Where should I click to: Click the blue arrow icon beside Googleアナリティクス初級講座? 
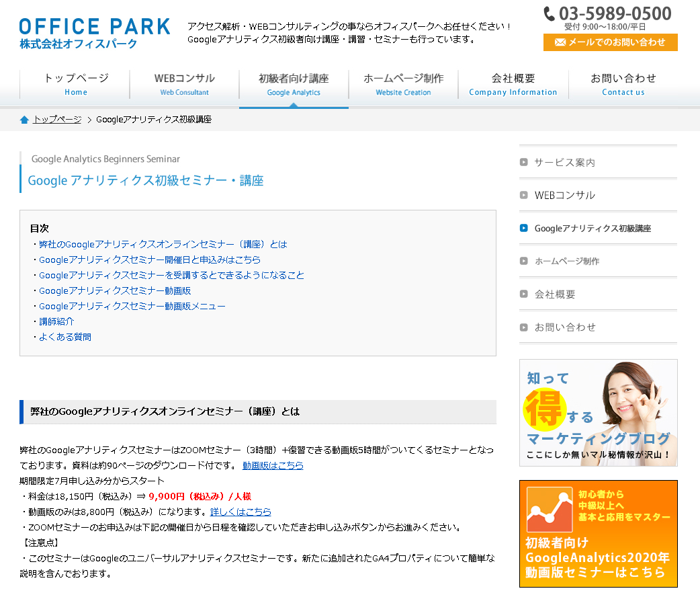524,228
